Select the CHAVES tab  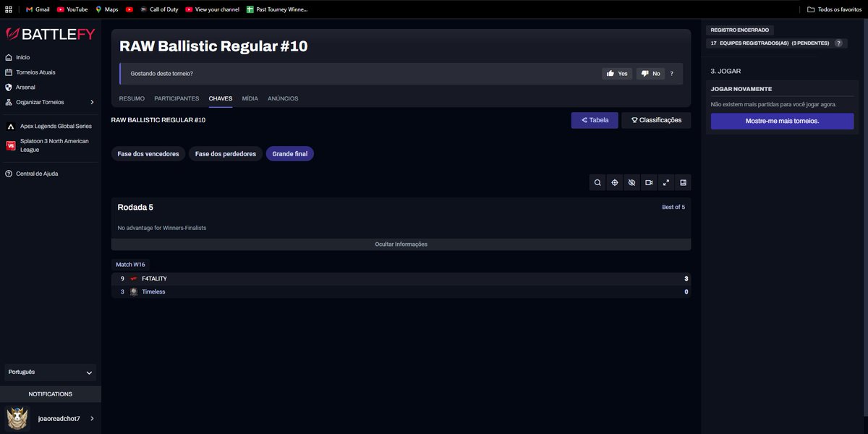click(221, 98)
